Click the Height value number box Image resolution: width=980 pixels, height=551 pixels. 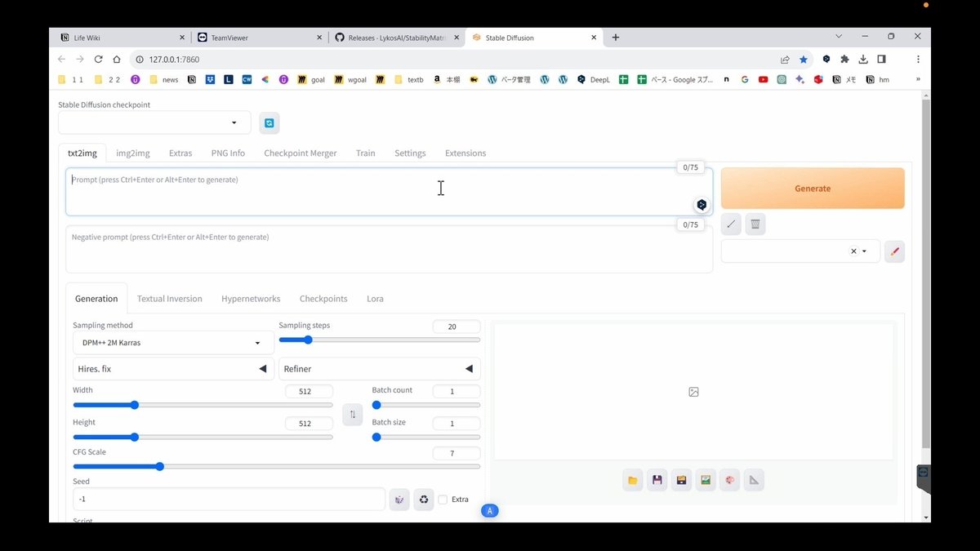point(310,424)
